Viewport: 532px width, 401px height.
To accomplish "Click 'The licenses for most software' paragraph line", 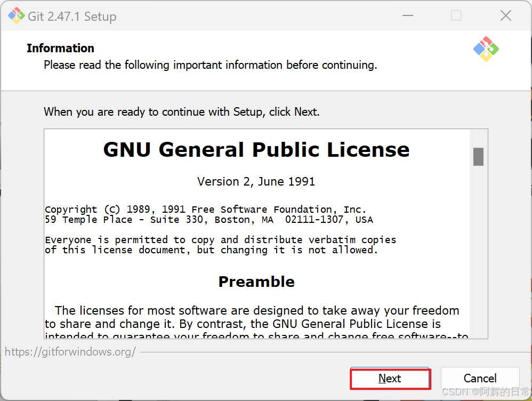I will pos(257,311).
